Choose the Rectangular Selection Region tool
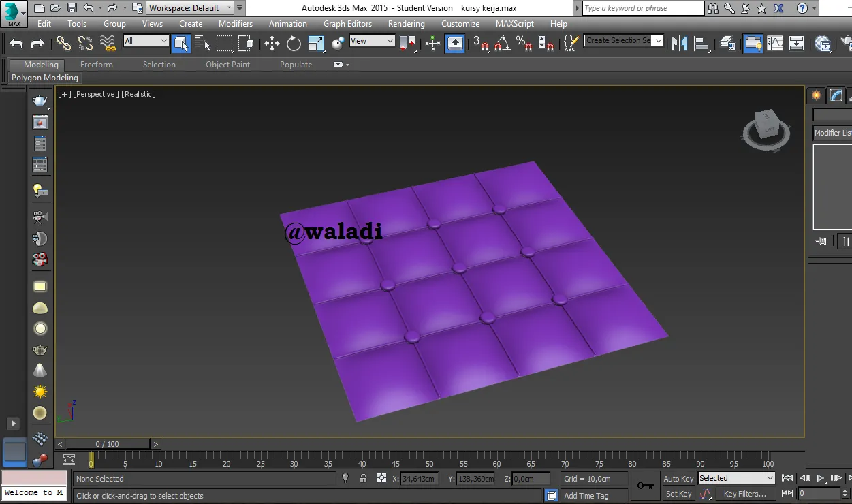Viewport: 852px width, 504px height. [x=224, y=44]
